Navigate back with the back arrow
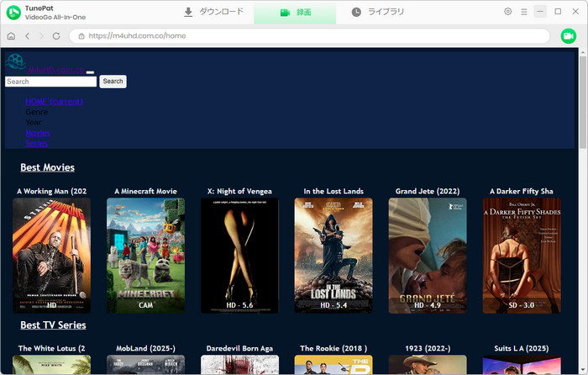588x375 pixels. [28, 36]
